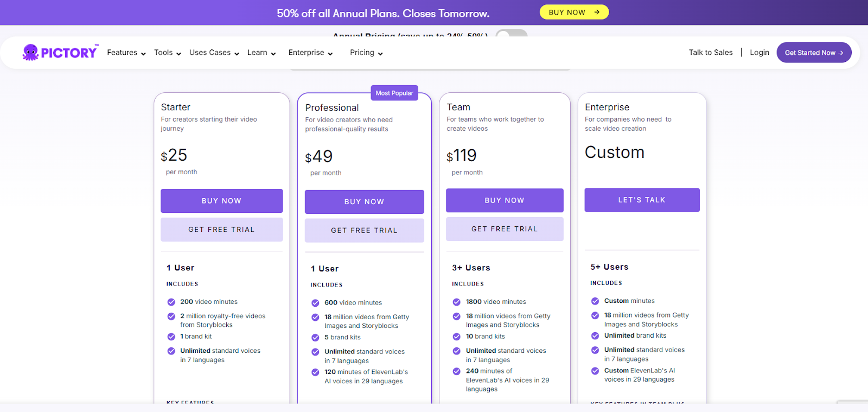Click the Team plan title
This screenshot has width=868, height=412.
[458, 107]
